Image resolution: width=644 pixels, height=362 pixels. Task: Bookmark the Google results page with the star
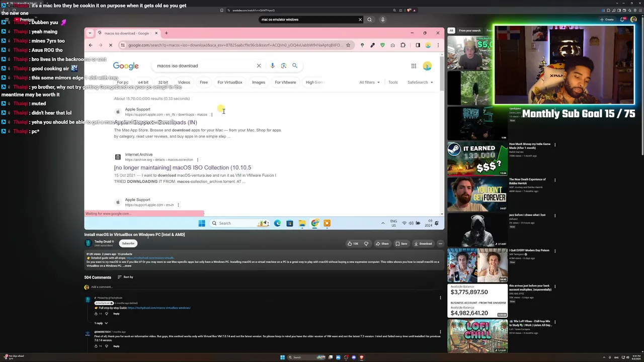click(348, 45)
